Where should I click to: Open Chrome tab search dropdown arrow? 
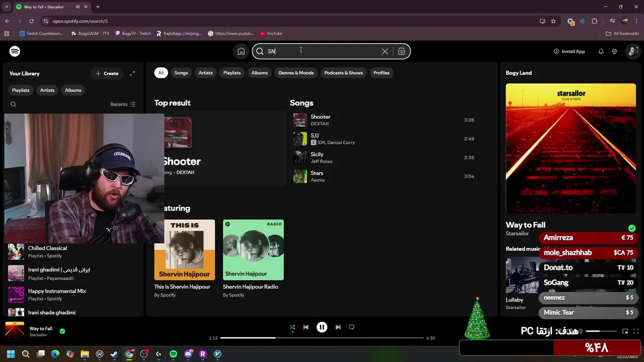click(7, 7)
